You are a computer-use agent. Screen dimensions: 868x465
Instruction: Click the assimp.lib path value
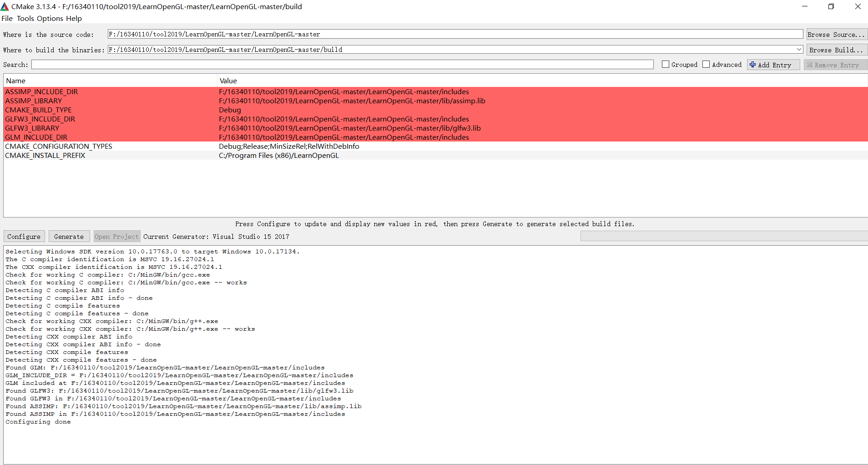pos(352,101)
